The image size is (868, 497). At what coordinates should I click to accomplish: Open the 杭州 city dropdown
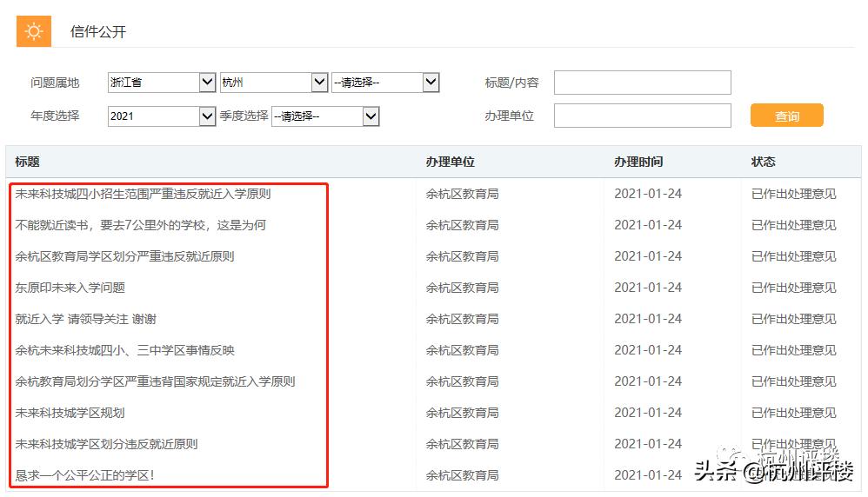click(x=273, y=83)
